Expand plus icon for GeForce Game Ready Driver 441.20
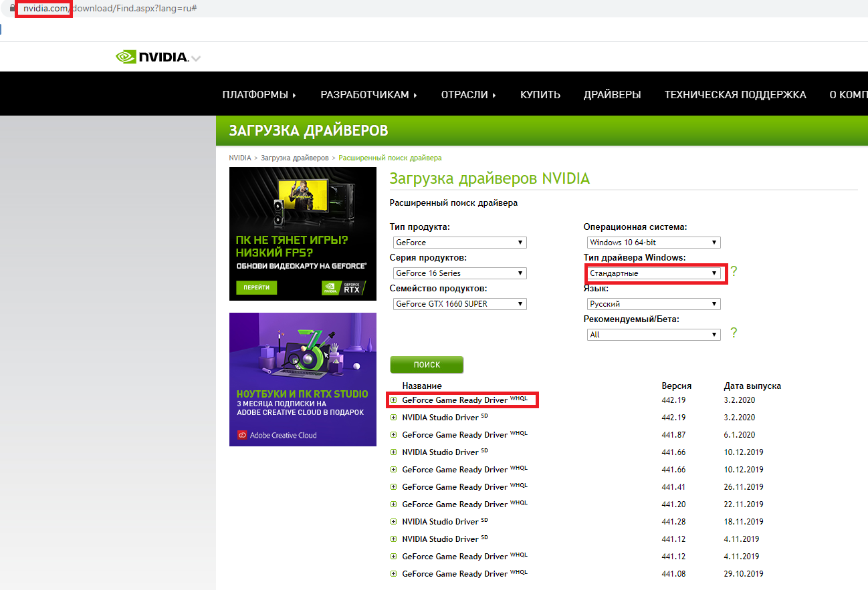This screenshot has width=868, height=590. coord(394,504)
